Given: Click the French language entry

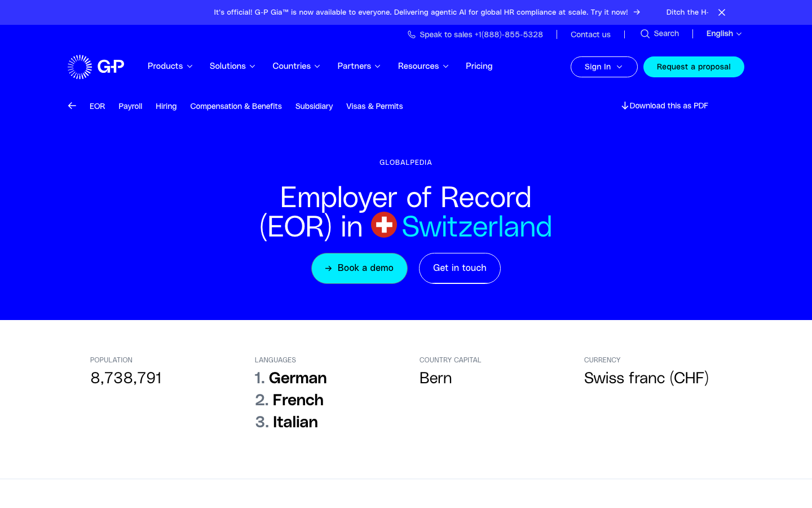Looking at the screenshot, I should click(x=298, y=400).
